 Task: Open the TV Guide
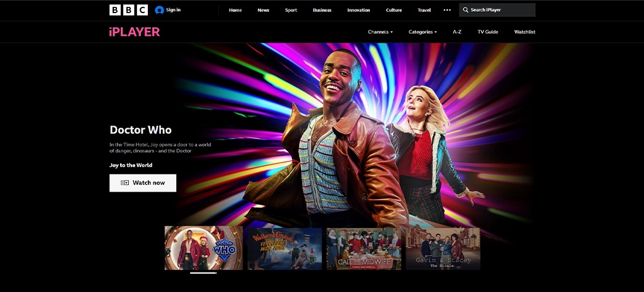click(488, 32)
